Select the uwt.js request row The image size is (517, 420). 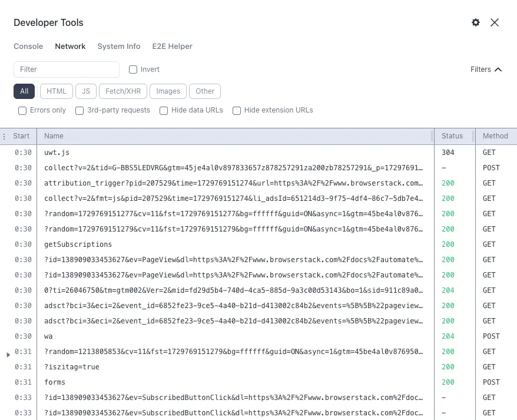(x=57, y=153)
